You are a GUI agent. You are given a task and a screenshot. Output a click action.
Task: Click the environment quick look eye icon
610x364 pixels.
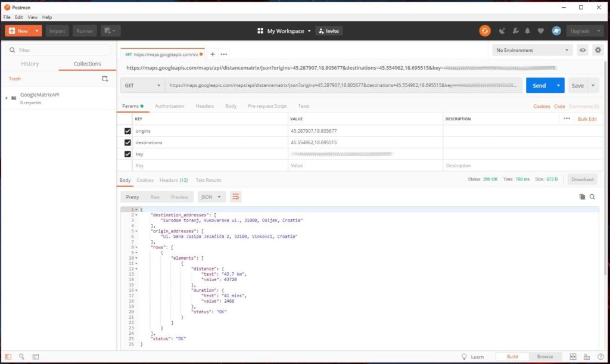(583, 50)
